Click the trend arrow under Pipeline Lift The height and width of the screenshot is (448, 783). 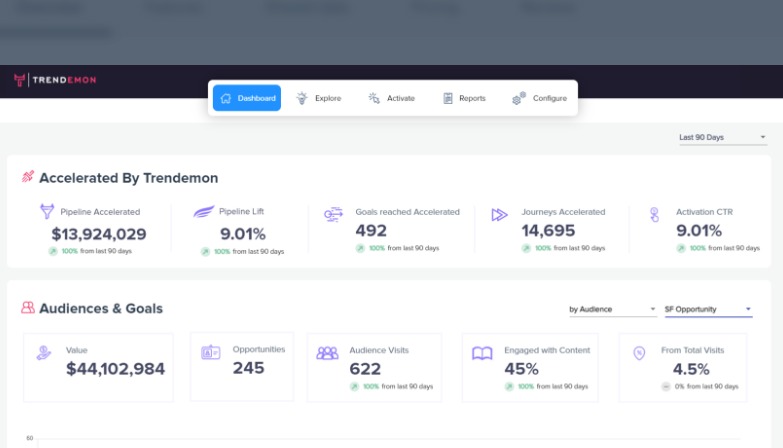[205, 251]
